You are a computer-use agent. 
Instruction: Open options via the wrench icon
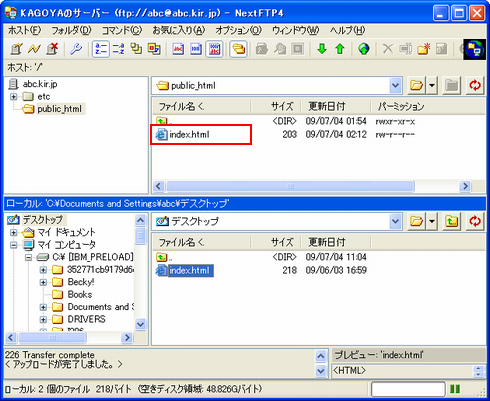click(76, 49)
